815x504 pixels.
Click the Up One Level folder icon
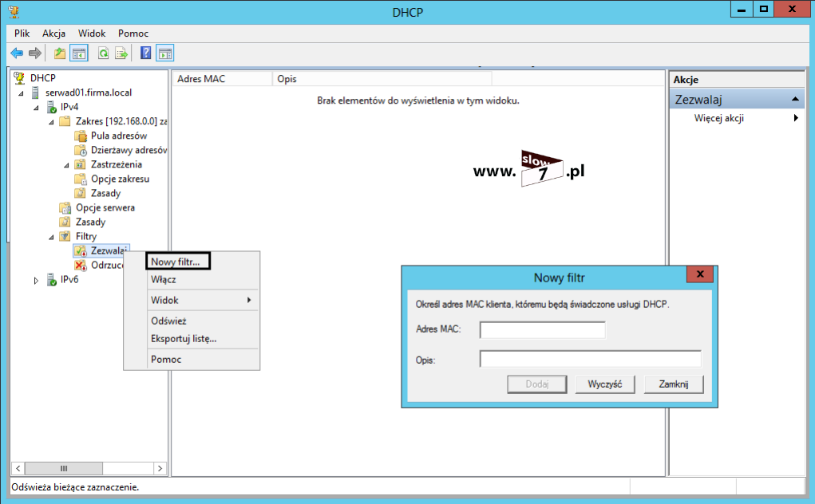pos(60,53)
